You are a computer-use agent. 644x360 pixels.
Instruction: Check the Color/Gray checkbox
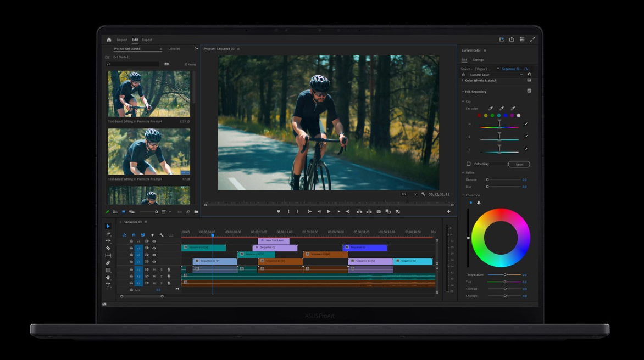[x=469, y=164]
